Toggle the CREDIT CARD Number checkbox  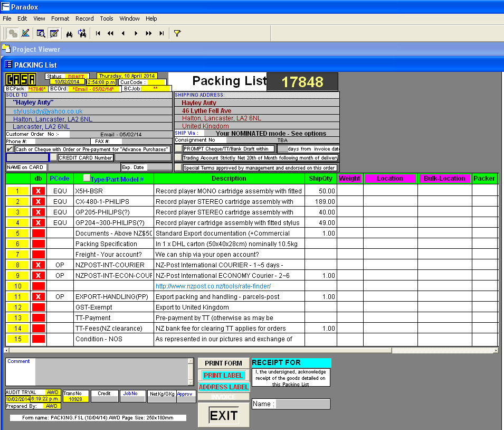point(53,157)
